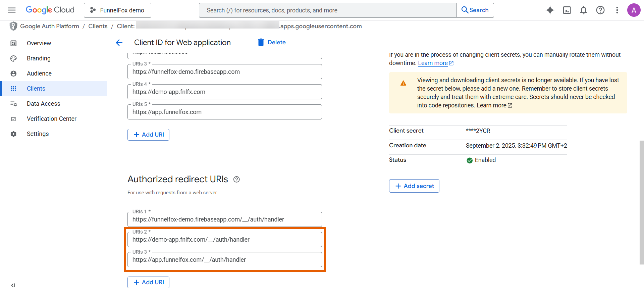Click the Authorized redirect URIs heading

(178, 179)
